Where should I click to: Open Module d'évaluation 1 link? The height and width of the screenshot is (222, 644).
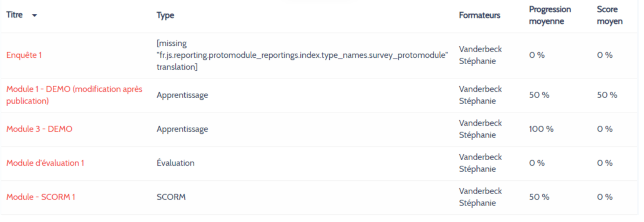pyautogui.click(x=45, y=163)
